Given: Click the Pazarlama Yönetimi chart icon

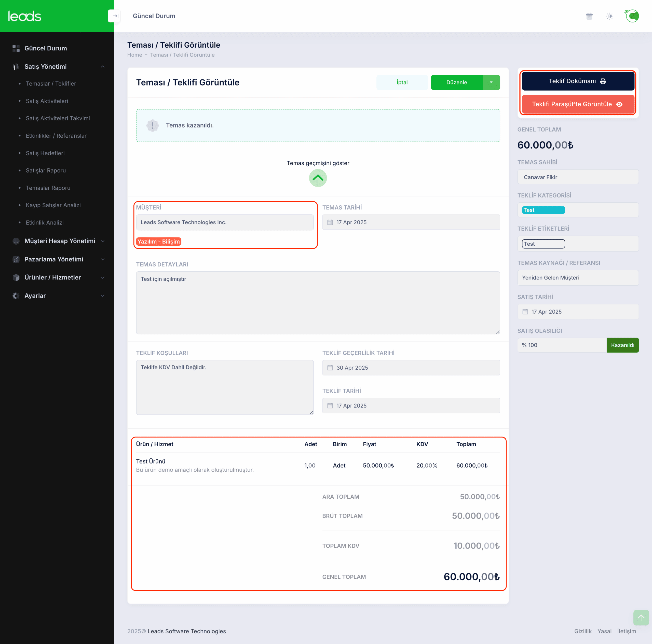Looking at the screenshot, I should pyautogui.click(x=16, y=259).
